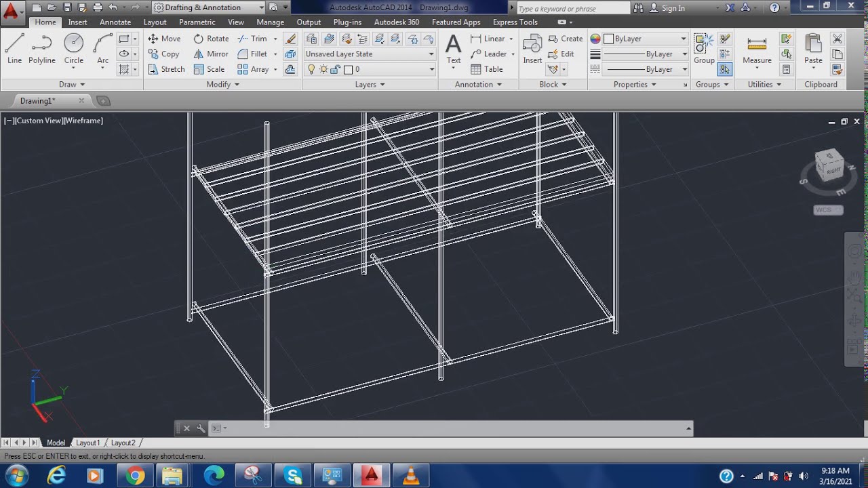Viewport: 868px width, 488px height.
Task: Click the Copy tool
Action: (x=163, y=54)
